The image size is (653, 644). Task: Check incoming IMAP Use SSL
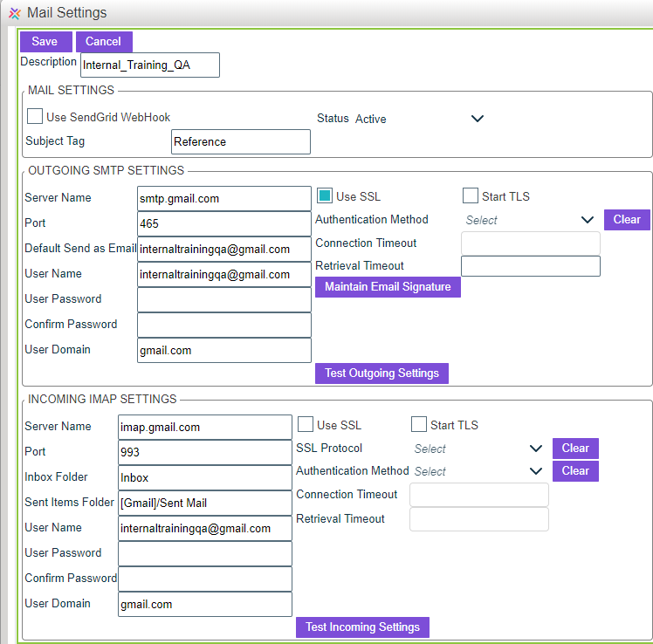coord(306,425)
